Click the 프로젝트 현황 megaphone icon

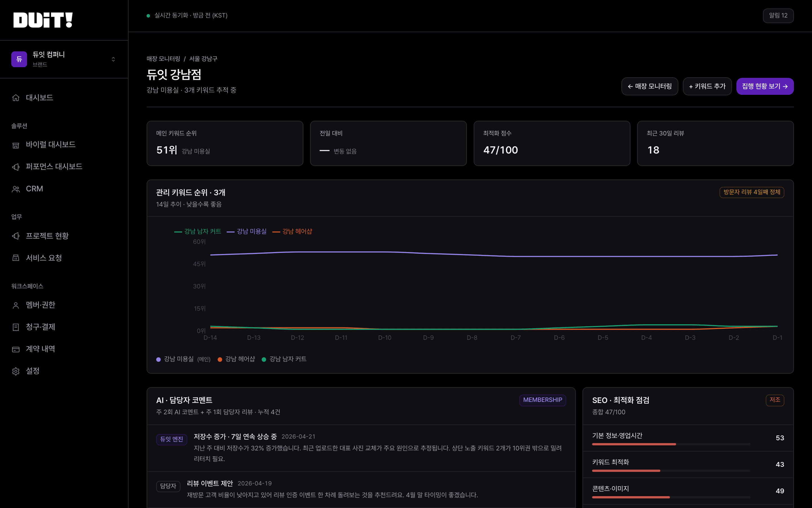coord(16,236)
